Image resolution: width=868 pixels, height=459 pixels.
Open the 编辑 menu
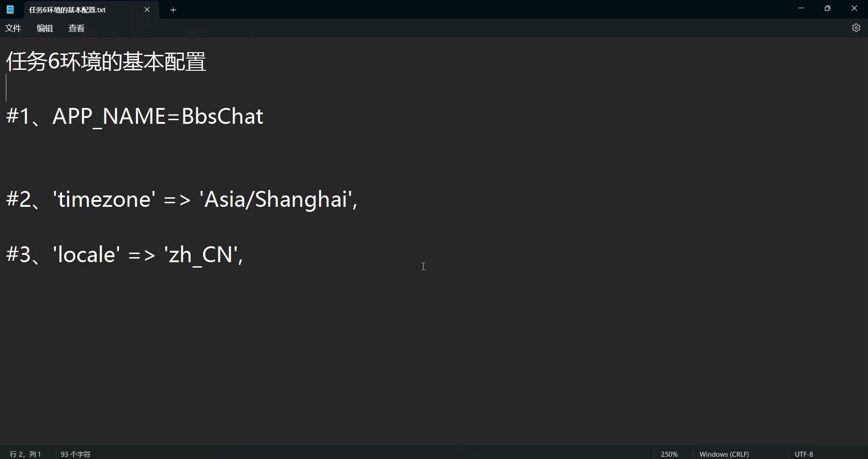tap(44, 28)
